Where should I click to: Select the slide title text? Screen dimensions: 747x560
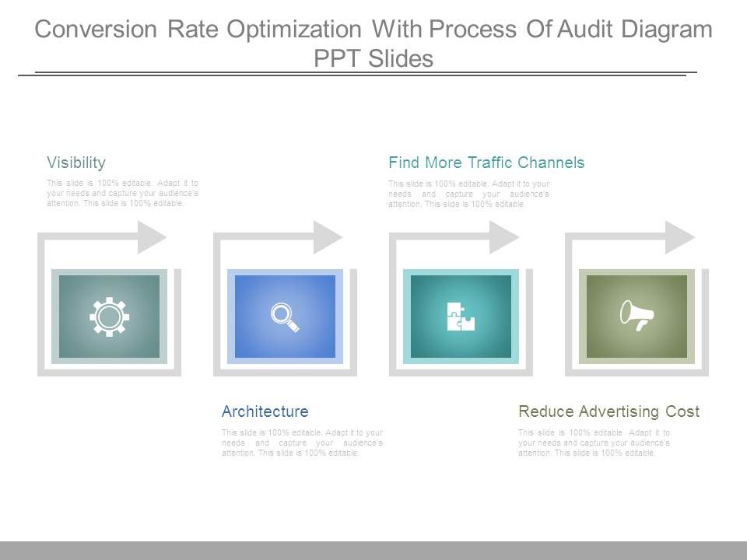373,44
